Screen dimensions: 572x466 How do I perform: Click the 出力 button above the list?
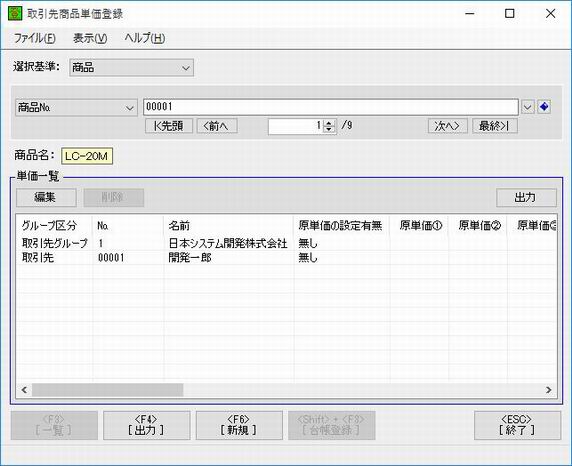tap(526, 197)
